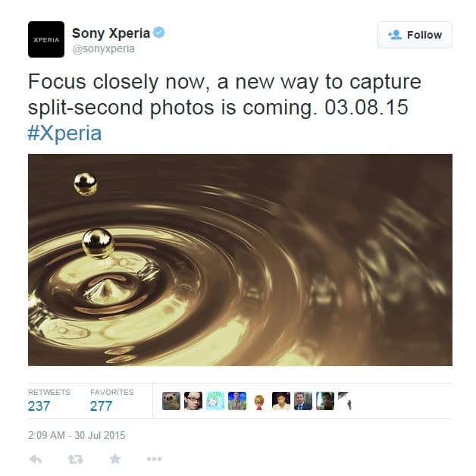Open avatar of person wearing glasses
Viewport: 476px width, 476px height.
[x=193, y=401]
